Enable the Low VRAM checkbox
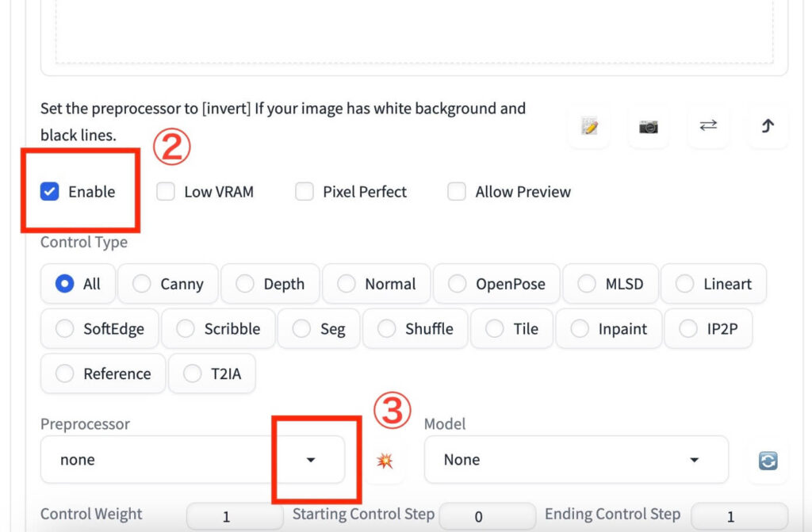The width and height of the screenshot is (812, 532). pos(166,192)
